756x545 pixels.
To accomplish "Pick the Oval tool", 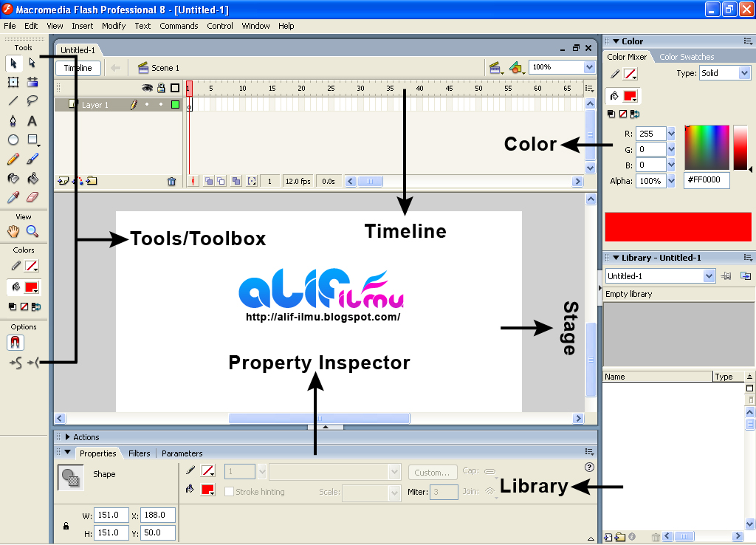I will tap(13, 140).
